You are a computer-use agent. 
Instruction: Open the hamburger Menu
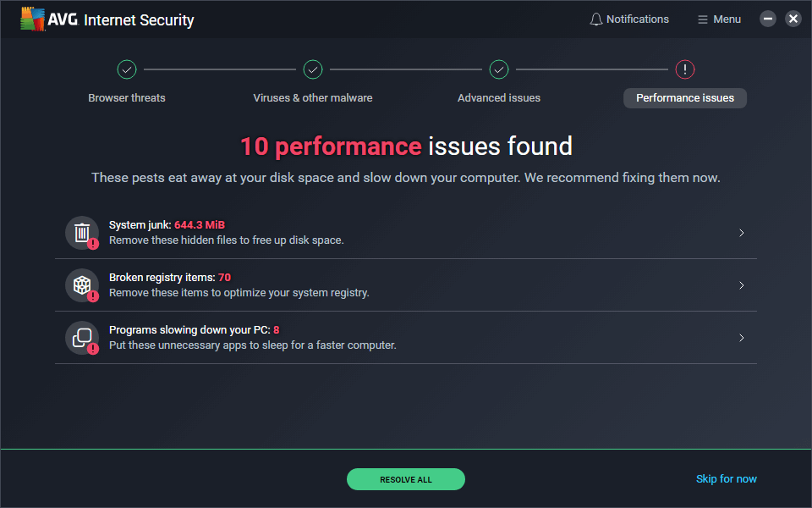coord(719,19)
